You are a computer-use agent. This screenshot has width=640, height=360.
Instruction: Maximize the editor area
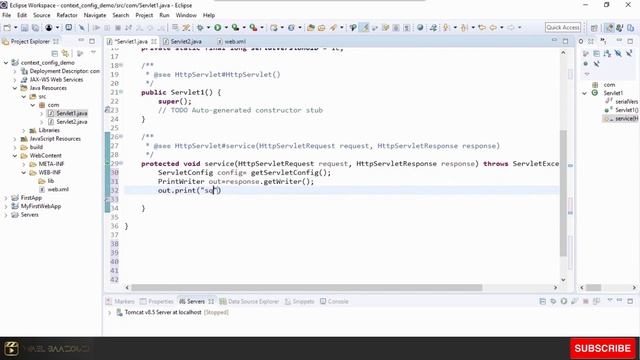point(565,41)
